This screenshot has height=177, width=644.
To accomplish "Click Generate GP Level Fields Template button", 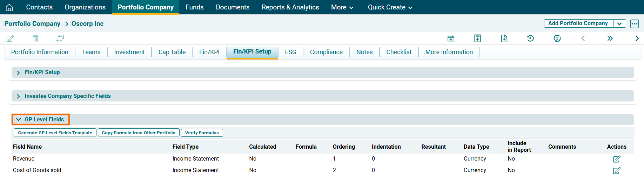I will (55, 133).
